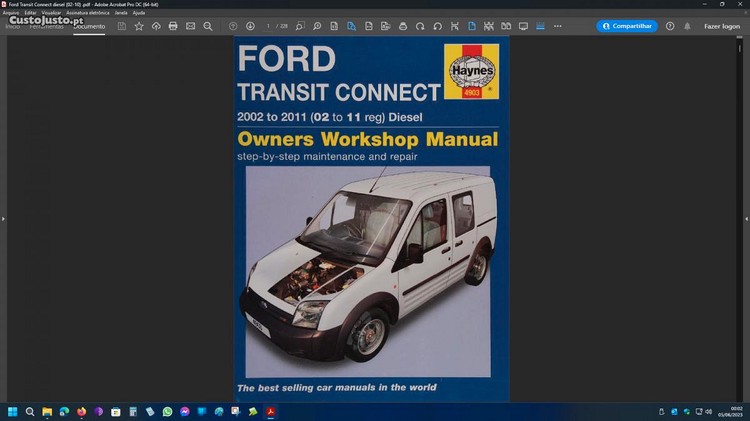Switch to the Ferramentas tab
This screenshot has width=750, height=421.
pos(46,26)
